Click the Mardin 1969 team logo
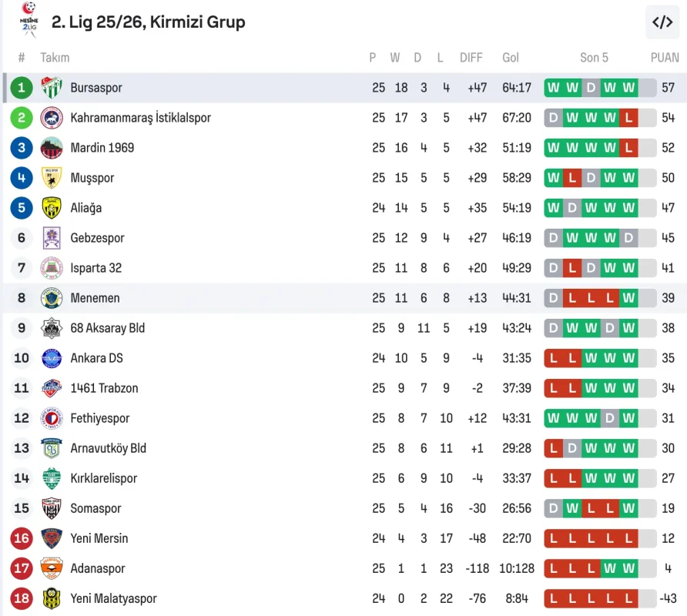The width and height of the screenshot is (687, 616). pyautogui.click(x=52, y=148)
